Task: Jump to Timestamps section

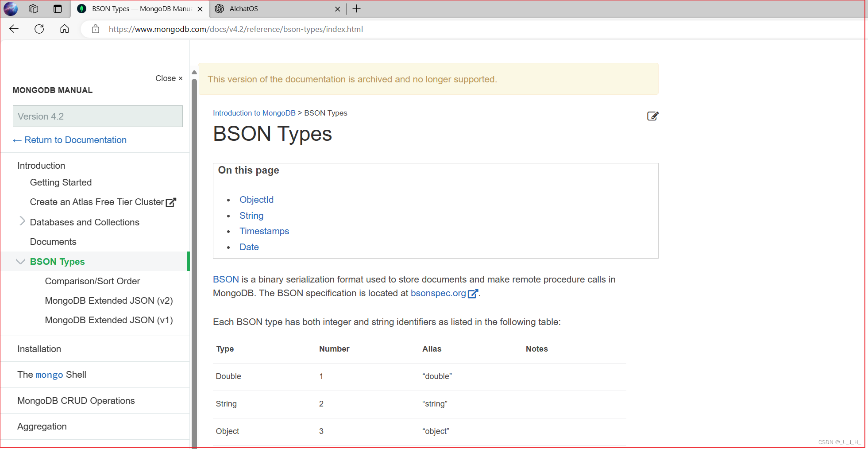Action: pyautogui.click(x=264, y=231)
